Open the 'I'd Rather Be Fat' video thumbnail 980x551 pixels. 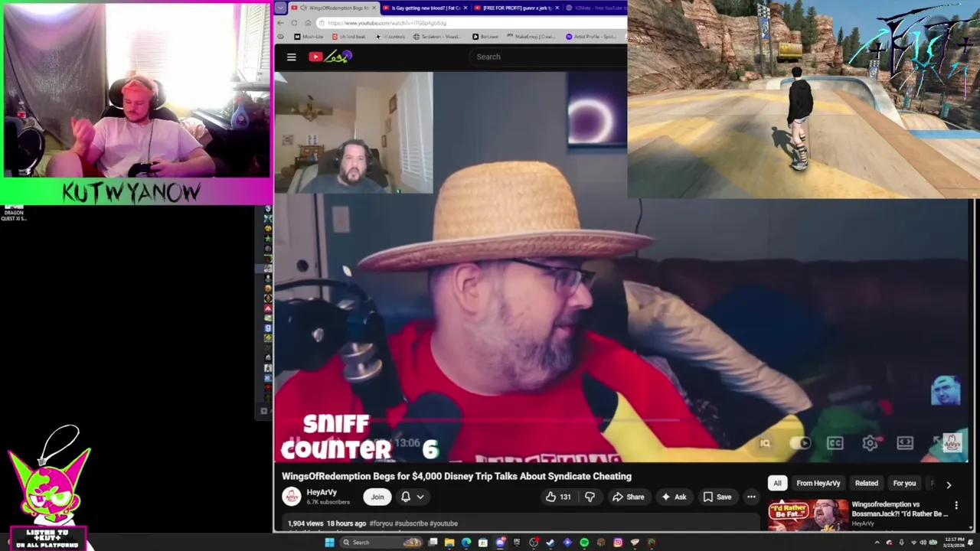tap(808, 514)
